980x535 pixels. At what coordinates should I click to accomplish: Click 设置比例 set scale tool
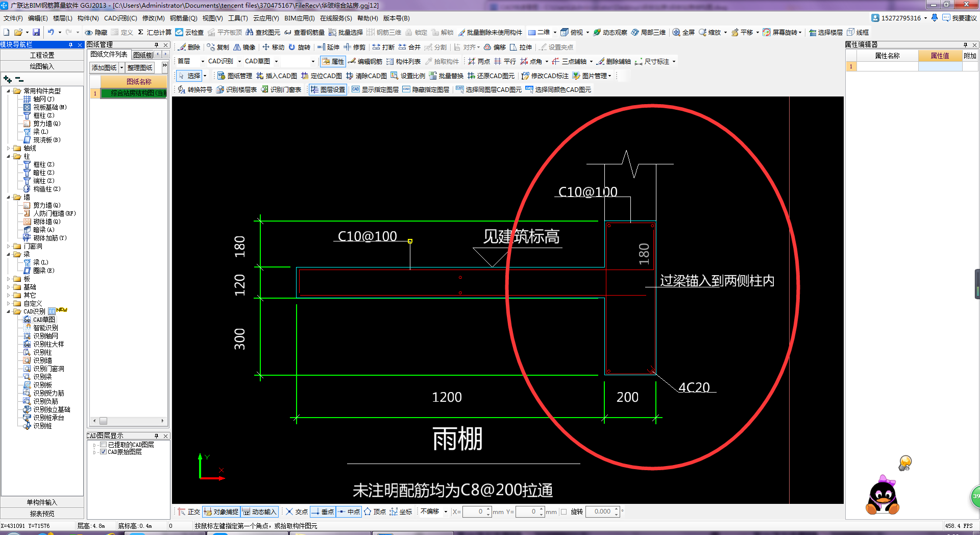click(x=408, y=76)
